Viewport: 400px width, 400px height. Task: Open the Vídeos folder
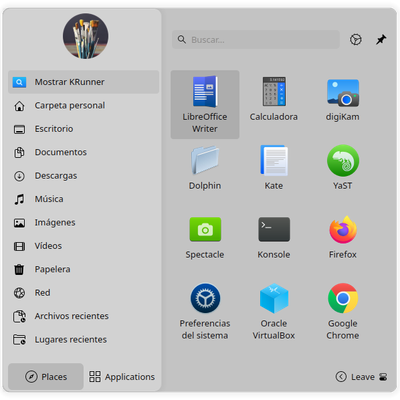pyautogui.click(x=83, y=246)
